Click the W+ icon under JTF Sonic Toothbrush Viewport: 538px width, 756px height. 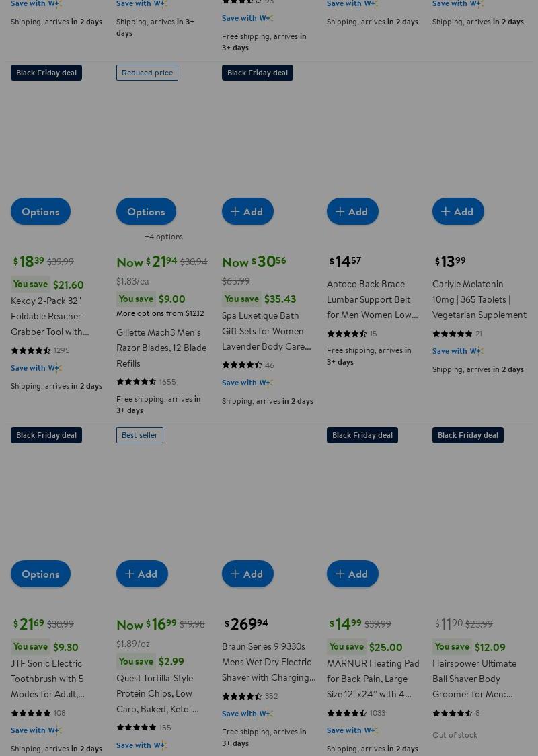55,730
